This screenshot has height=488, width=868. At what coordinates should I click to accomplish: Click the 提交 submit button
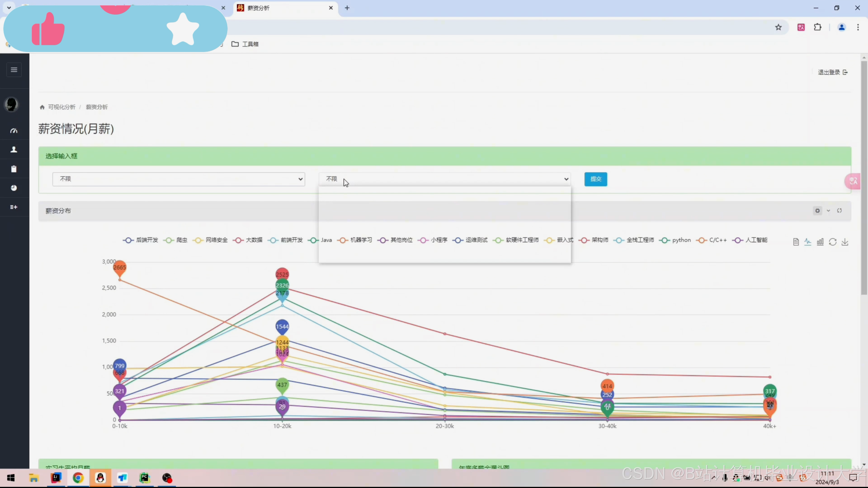[595, 179]
